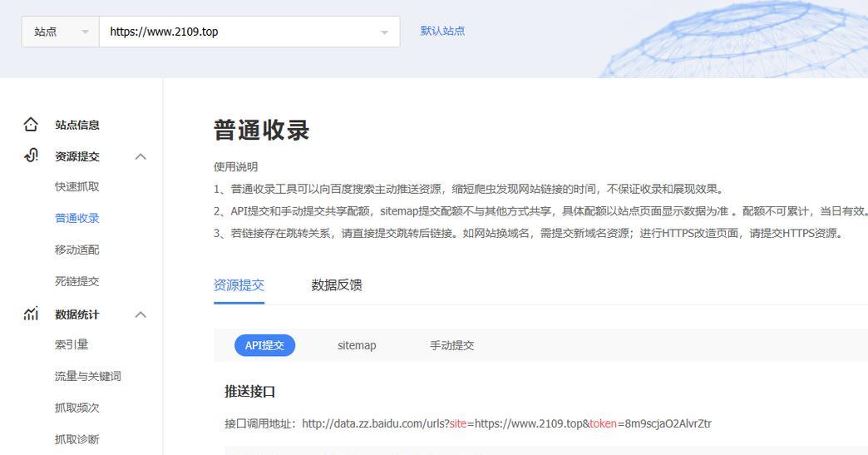Click the 推送接口 heading
The height and width of the screenshot is (455, 868).
pyautogui.click(x=249, y=391)
